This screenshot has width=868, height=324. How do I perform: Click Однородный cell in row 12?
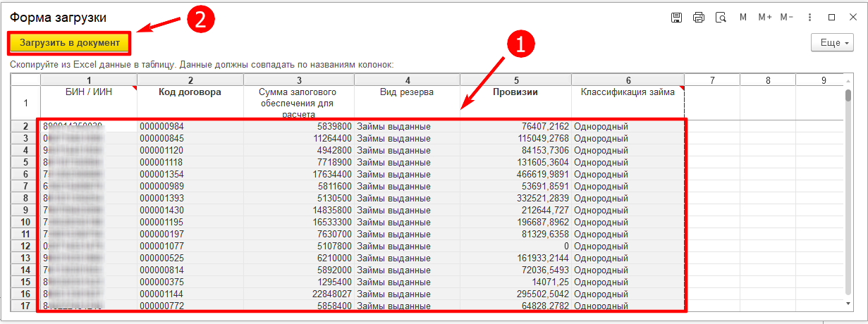(628, 246)
